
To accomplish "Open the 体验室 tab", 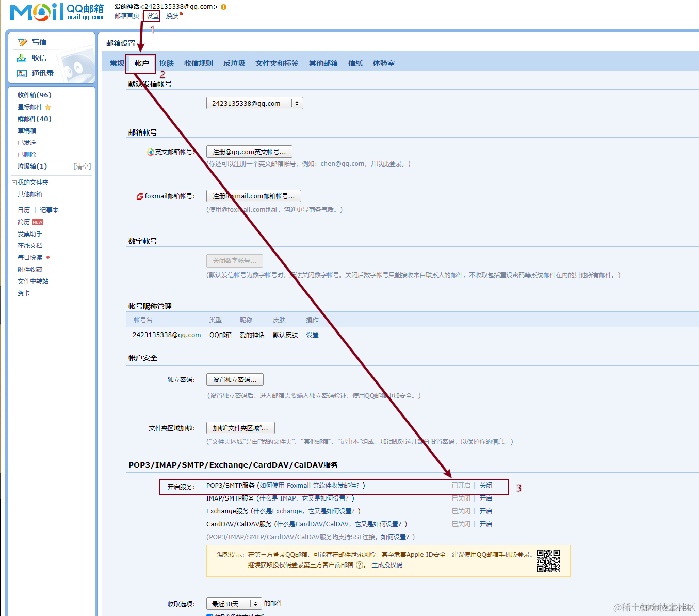I will click(384, 63).
